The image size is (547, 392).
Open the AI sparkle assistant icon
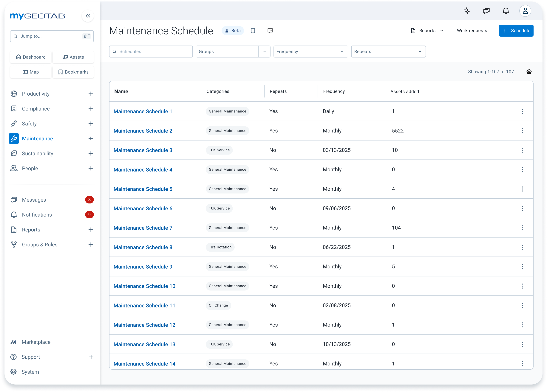(x=467, y=11)
